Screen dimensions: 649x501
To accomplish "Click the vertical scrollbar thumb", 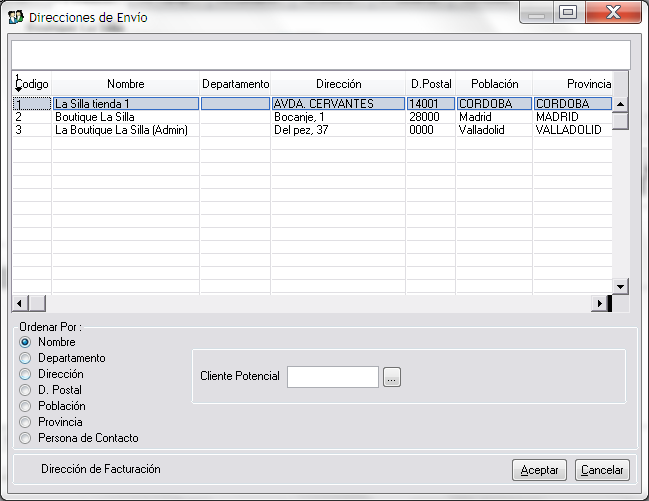I will coord(620,121).
